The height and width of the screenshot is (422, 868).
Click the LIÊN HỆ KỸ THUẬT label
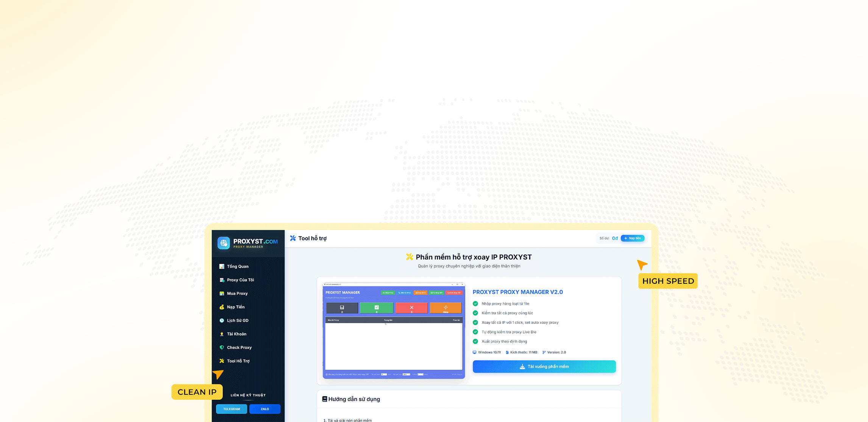click(248, 395)
